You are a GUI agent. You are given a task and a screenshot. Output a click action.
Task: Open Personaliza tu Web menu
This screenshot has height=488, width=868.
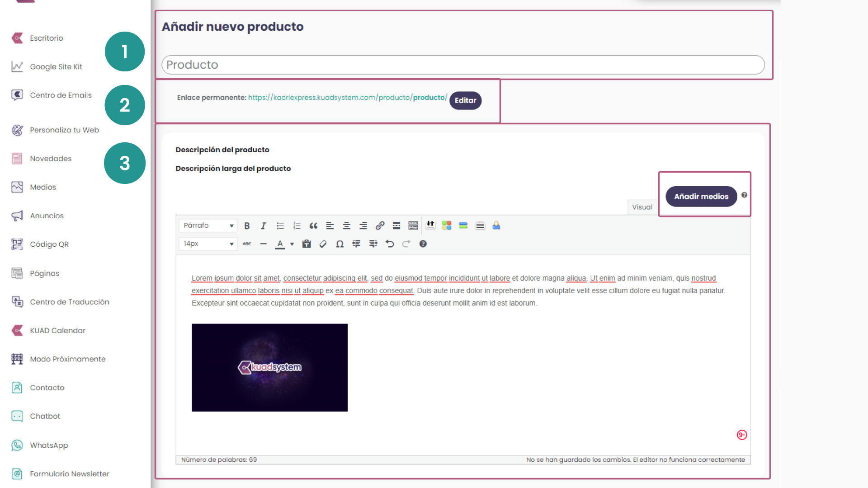pyautogui.click(x=64, y=130)
